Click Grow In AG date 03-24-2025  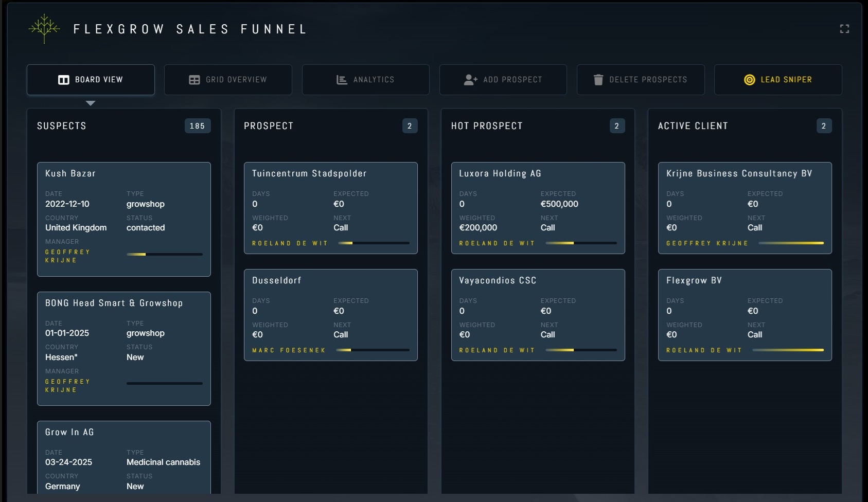pos(68,462)
